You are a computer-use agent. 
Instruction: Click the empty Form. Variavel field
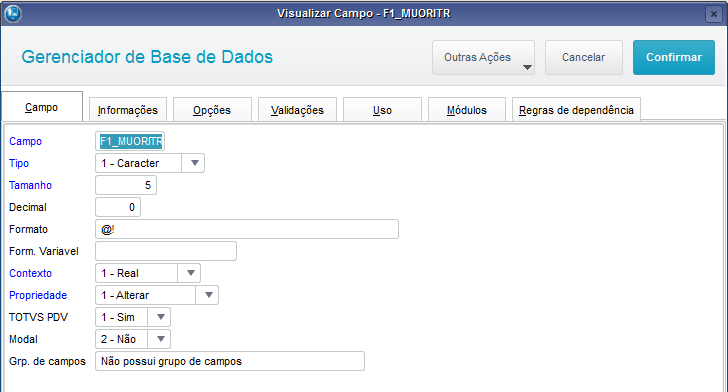166,251
